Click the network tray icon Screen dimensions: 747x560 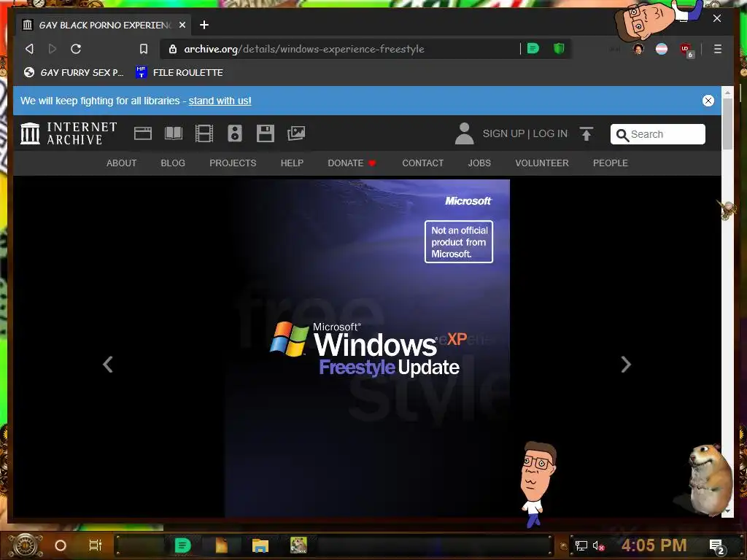click(x=581, y=545)
